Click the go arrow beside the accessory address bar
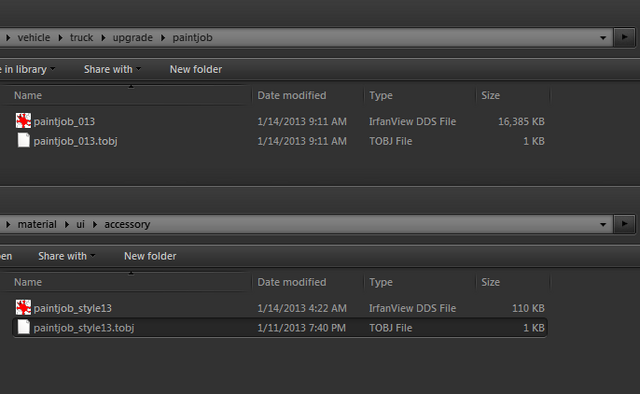This screenshot has width=640, height=394. [x=624, y=224]
